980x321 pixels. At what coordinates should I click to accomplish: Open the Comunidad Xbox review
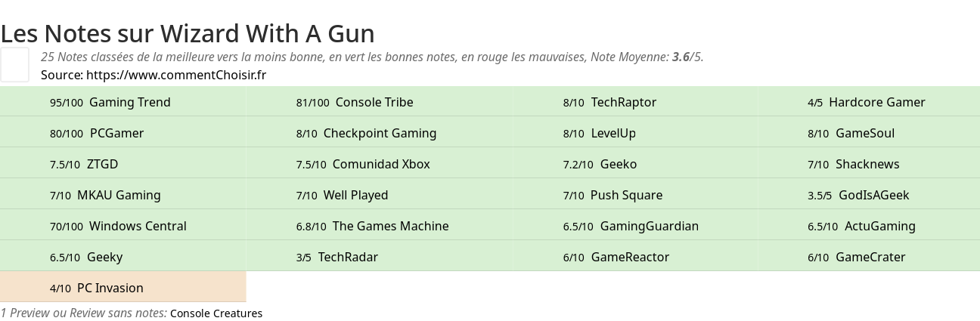380,164
